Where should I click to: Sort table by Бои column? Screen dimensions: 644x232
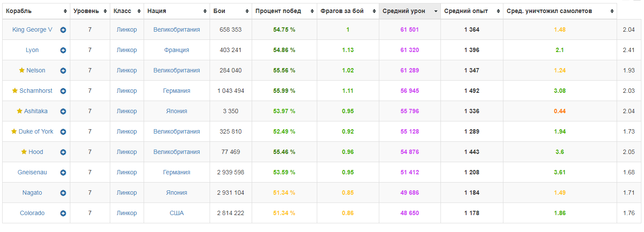coord(231,11)
